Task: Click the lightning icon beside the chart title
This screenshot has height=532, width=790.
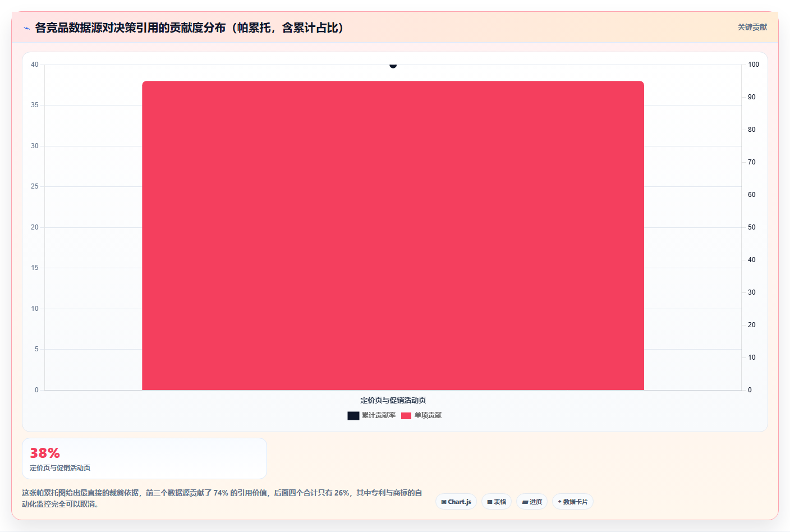Action: pos(27,28)
